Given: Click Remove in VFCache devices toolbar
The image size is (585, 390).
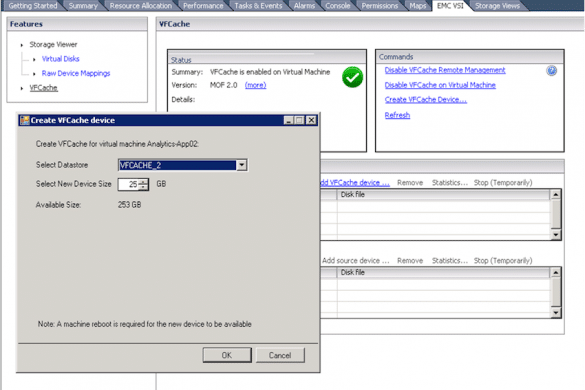Looking at the screenshot, I should (410, 182).
